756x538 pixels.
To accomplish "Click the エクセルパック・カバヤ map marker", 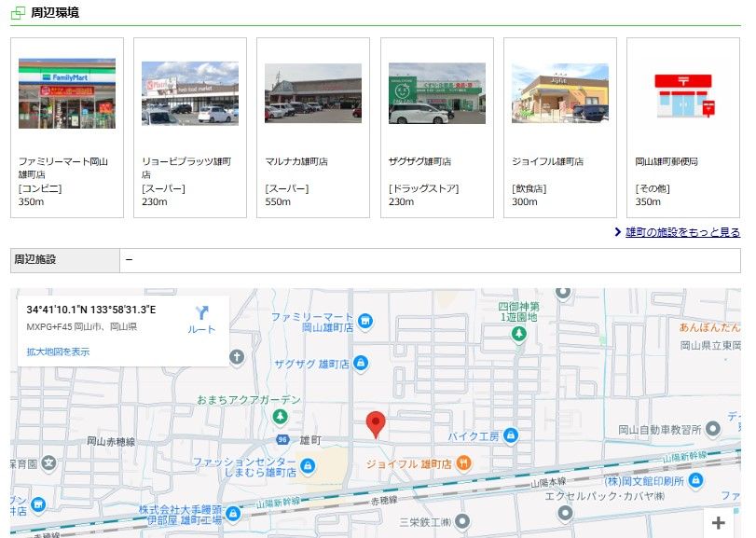I will (x=565, y=513).
